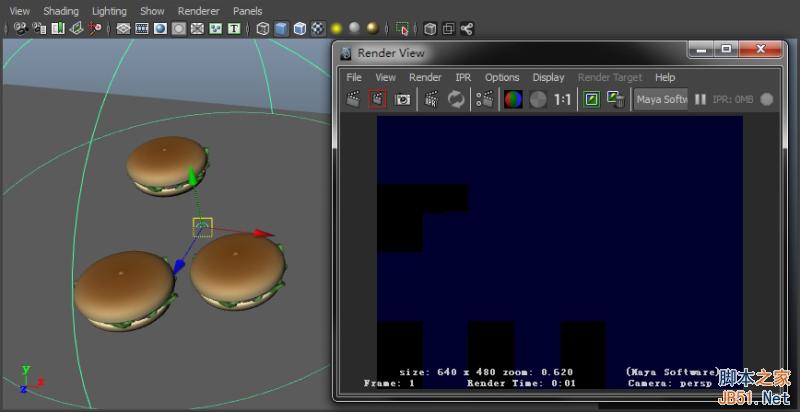This screenshot has width=800, height=412.
Task: Click the render region icon
Action: coord(377,99)
